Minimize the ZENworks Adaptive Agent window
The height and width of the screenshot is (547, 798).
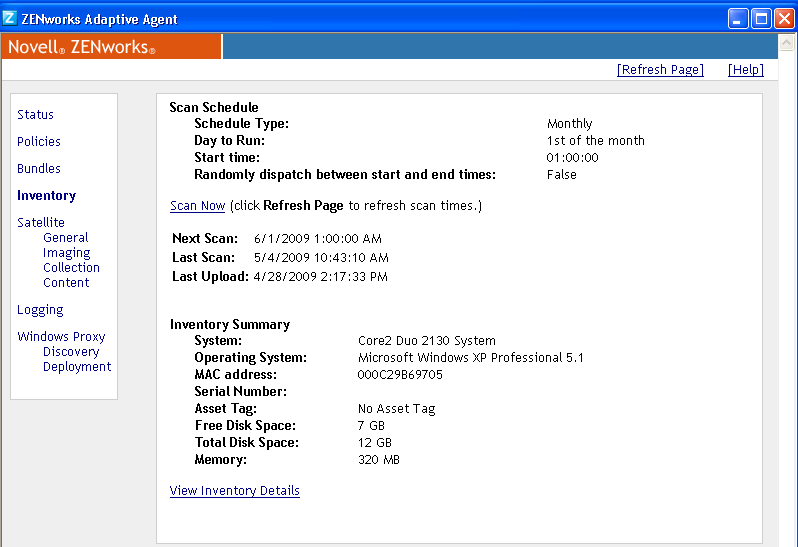click(x=738, y=18)
